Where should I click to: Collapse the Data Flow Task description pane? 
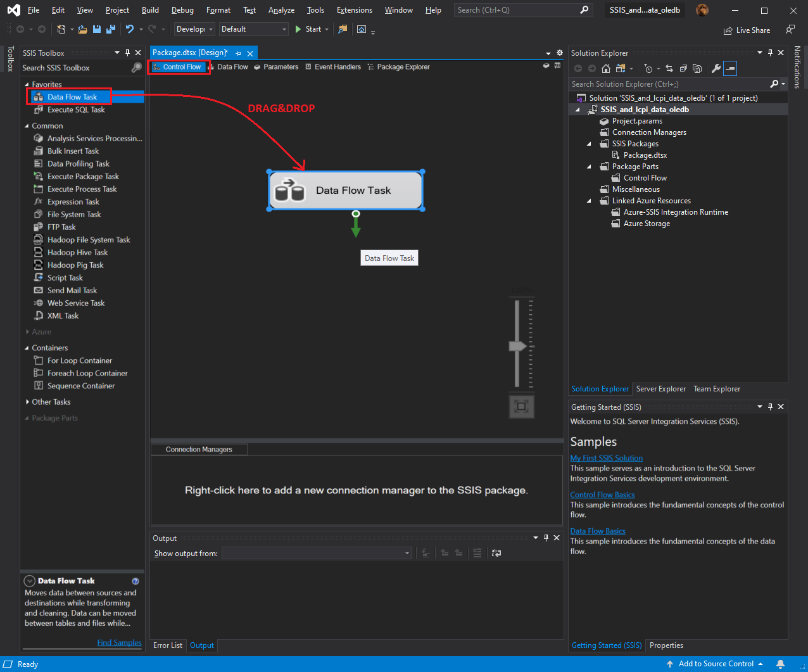click(29, 581)
